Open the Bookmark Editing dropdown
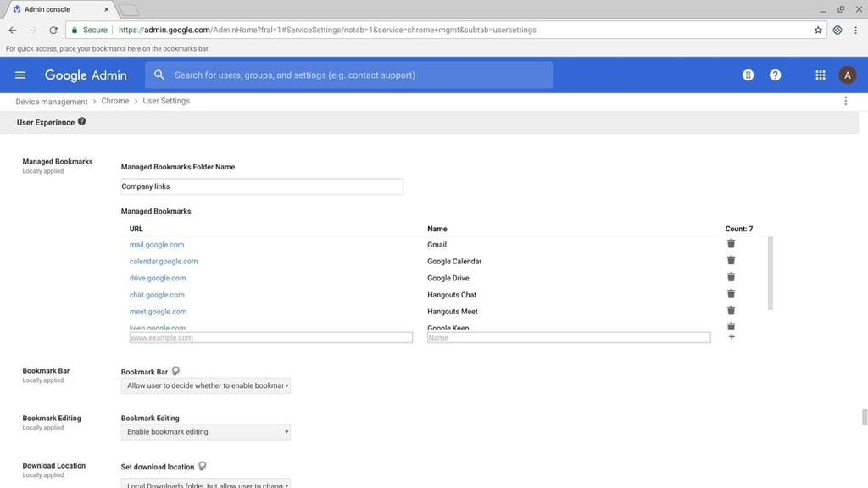This screenshot has width=868, height=488. pos(205,431)
